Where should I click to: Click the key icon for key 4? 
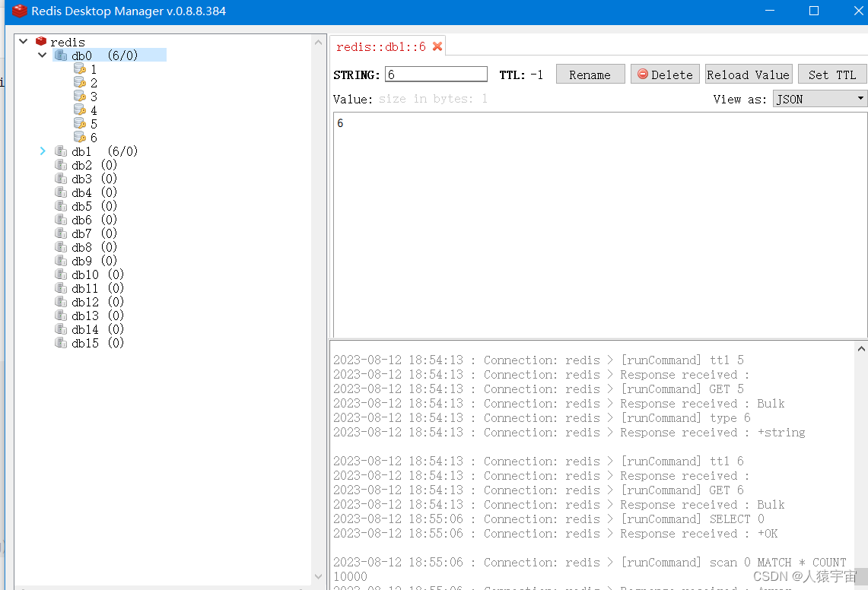coord(80,109)
